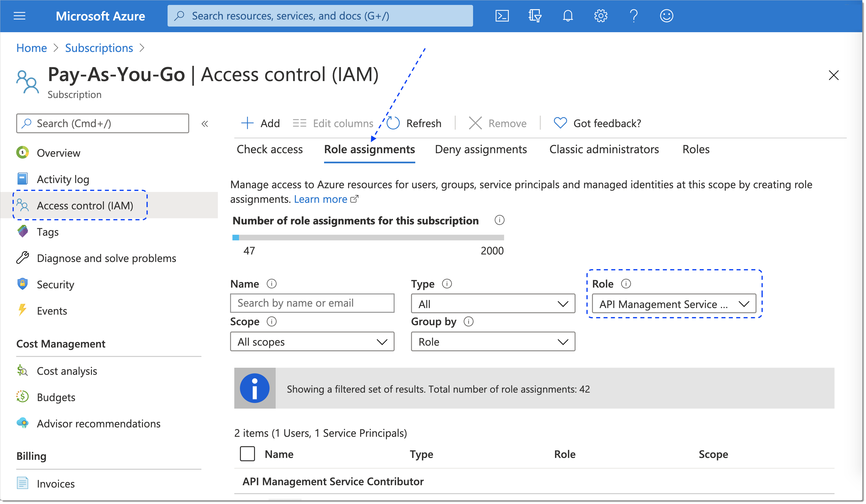The height and width of the screenshot is (504, 866).
Task: Click info icon beside role assignments count
Action: (499, 220)
